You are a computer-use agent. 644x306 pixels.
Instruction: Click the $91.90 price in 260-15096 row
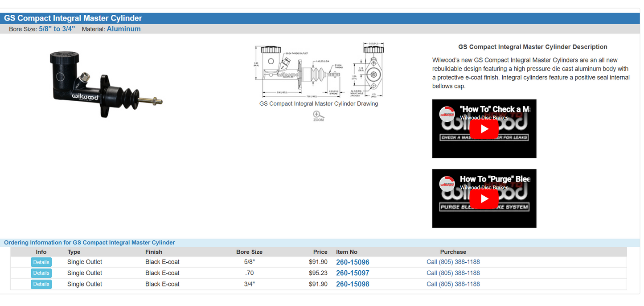coord(318,262)
